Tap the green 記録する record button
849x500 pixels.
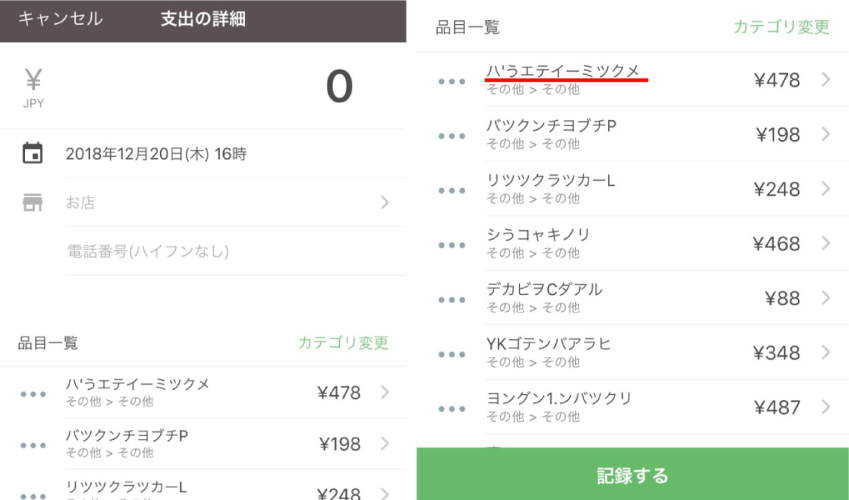click(632, 474)
